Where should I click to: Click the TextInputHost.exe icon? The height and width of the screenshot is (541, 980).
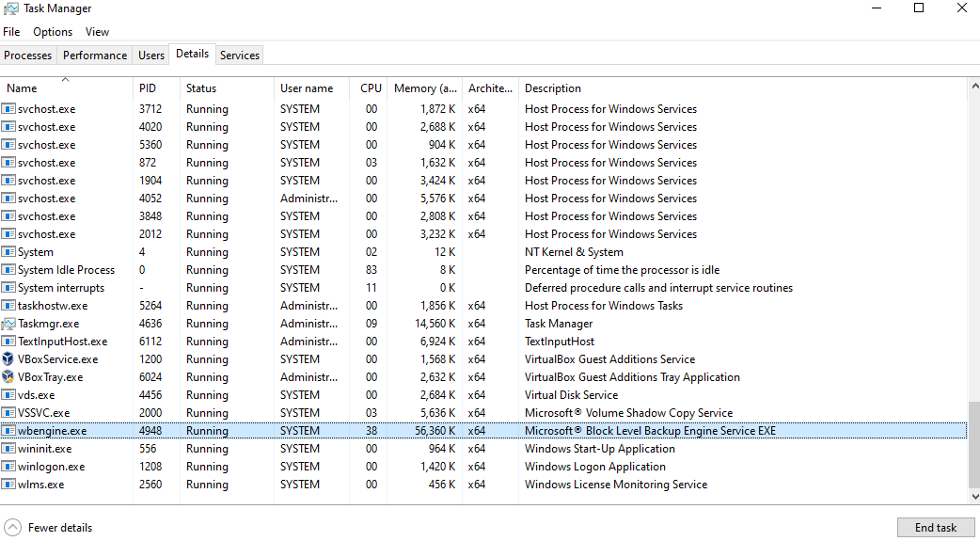pos(8,342)
